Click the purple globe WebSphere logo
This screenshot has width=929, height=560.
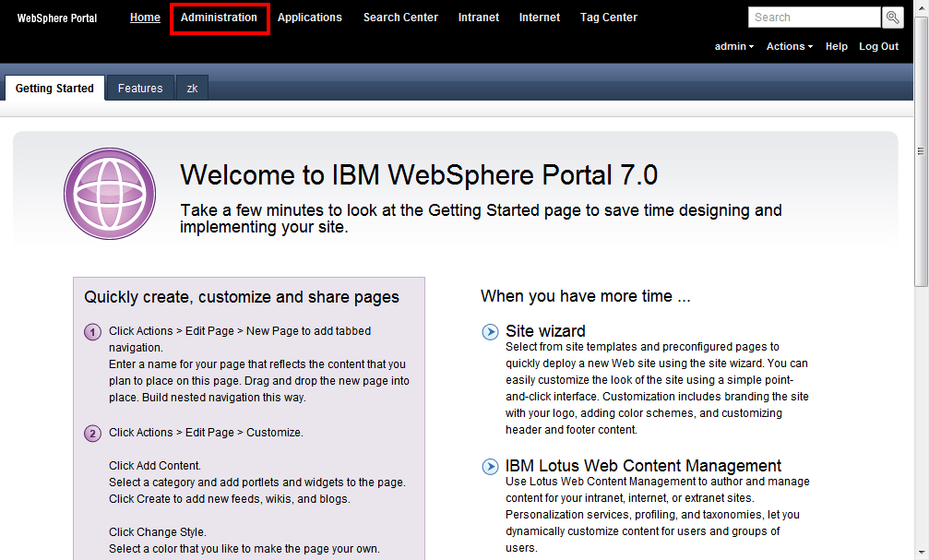coord(110,194)
